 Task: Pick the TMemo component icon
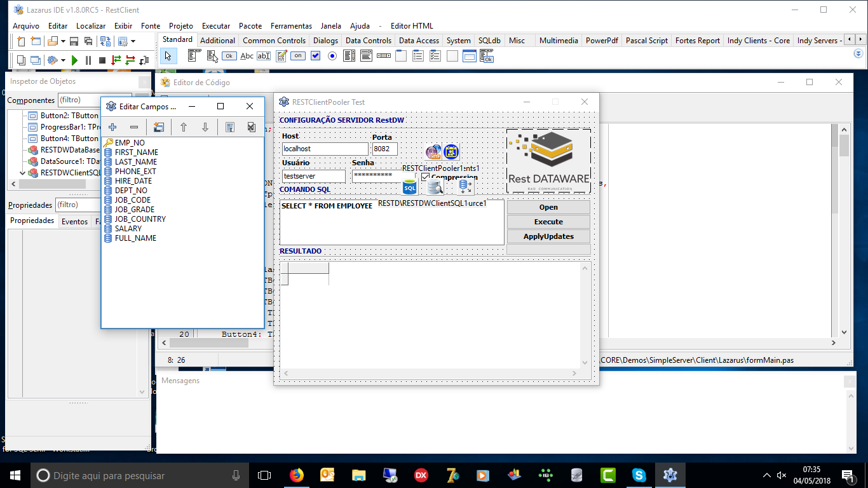(280, 56)
